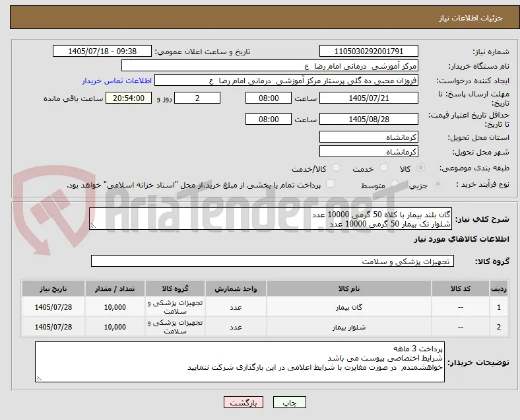Click the ایجاد کننده درخواست field
Image resolution: width=520 pixels, height=420 pixels.
[x=286, y=81]
